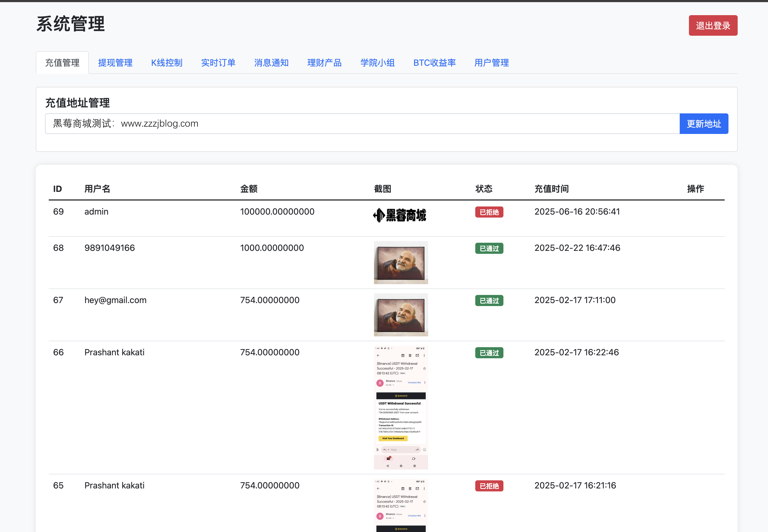Image resolution: width=768 pixels, height=532 pixels.
Task: Click screenshot thumbnail in row 65
Action: coord(401,507)
